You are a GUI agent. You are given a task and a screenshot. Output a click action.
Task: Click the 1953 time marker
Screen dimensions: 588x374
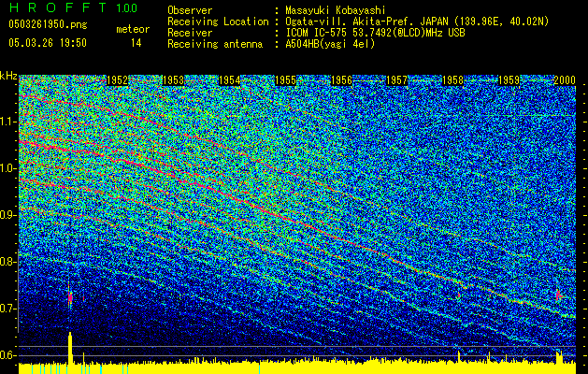click(174, 80)
